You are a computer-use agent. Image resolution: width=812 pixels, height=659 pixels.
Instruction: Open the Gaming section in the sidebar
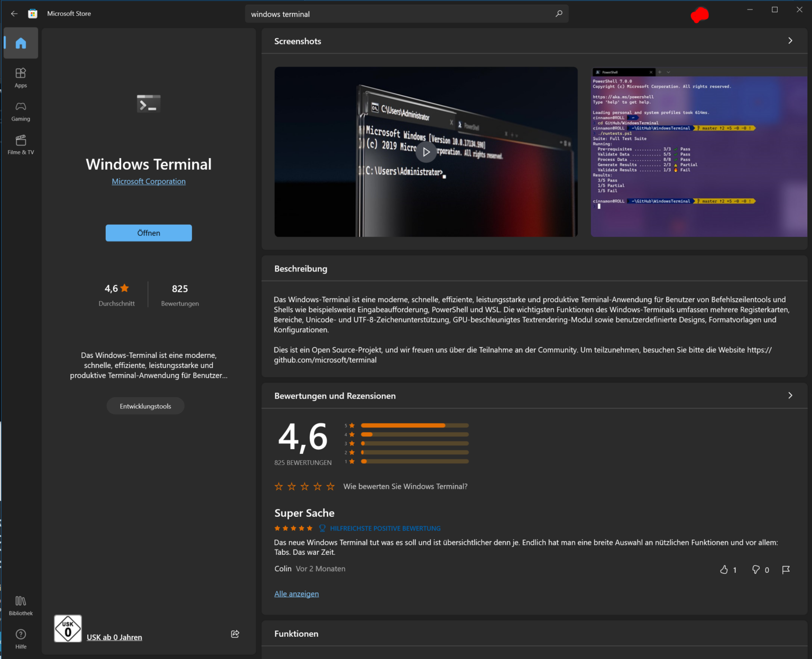[21, 111]
